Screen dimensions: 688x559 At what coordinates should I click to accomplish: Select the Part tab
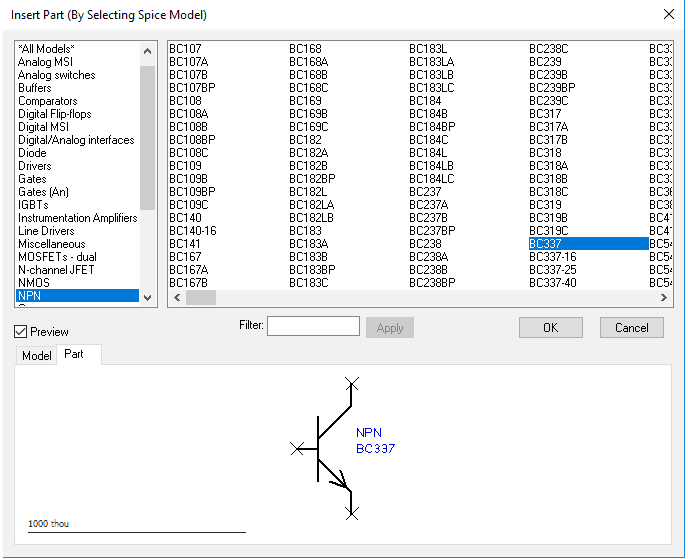point(74,355)
